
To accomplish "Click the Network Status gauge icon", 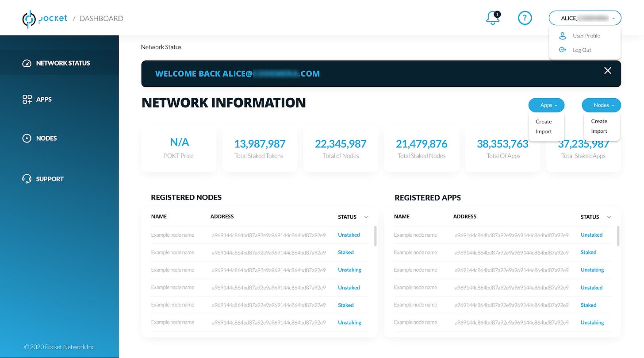I will 27,63.
